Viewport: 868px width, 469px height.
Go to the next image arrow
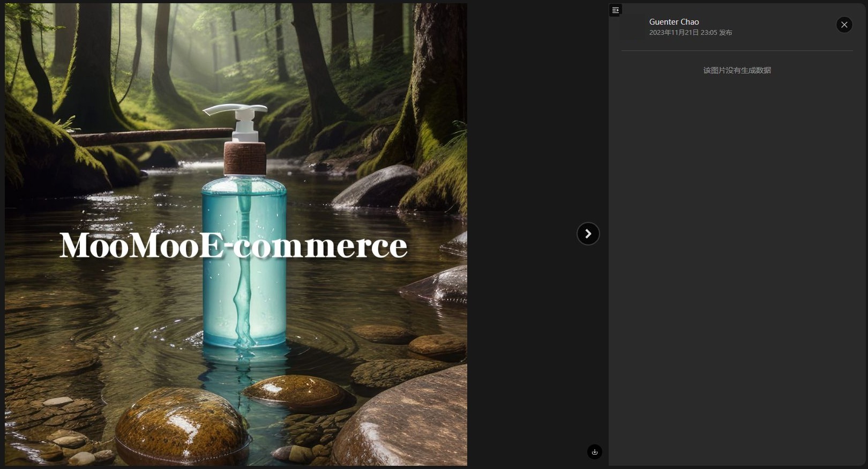(x=588, y=234)
